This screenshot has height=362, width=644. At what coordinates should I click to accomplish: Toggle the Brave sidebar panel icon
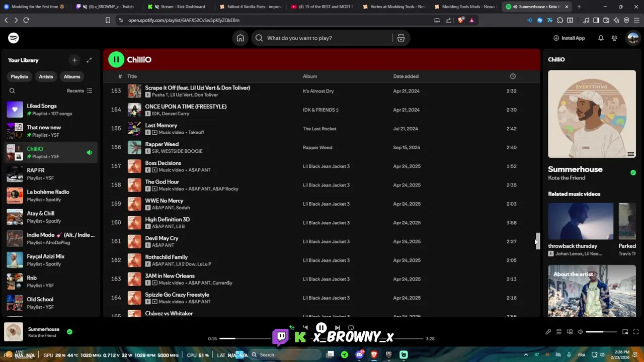click(x=596, y=20)
